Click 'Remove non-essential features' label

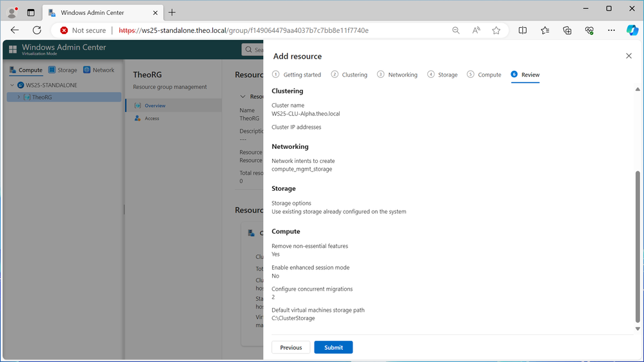click(309, 246)
